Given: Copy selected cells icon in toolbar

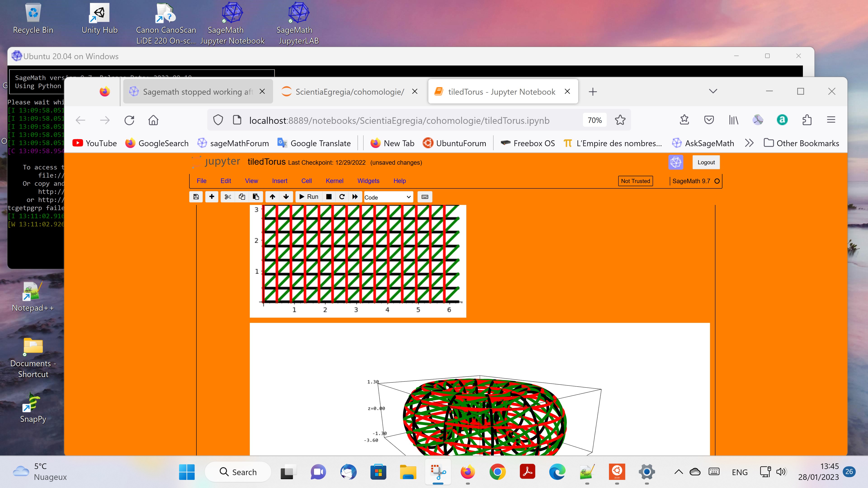Looking at the screenshot, I should tap(242, 197).
